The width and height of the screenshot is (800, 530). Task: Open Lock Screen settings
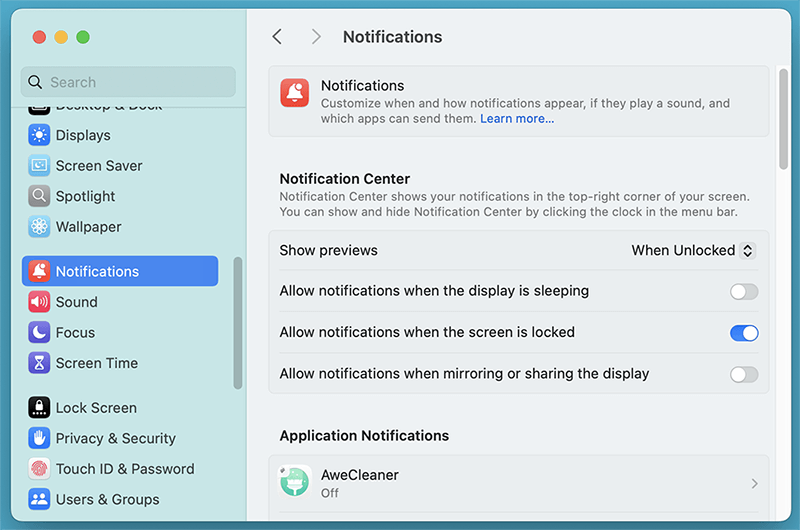120,408
